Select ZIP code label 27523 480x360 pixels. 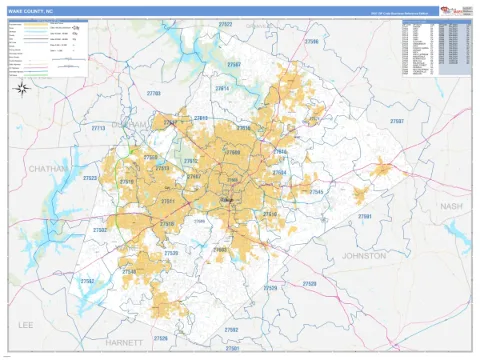90,178
